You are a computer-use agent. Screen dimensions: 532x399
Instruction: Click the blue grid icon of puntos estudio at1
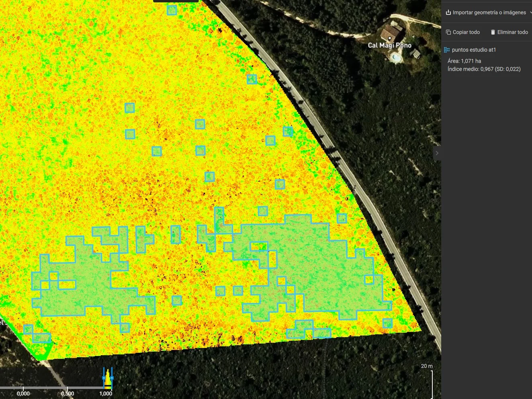click(446, 50)
